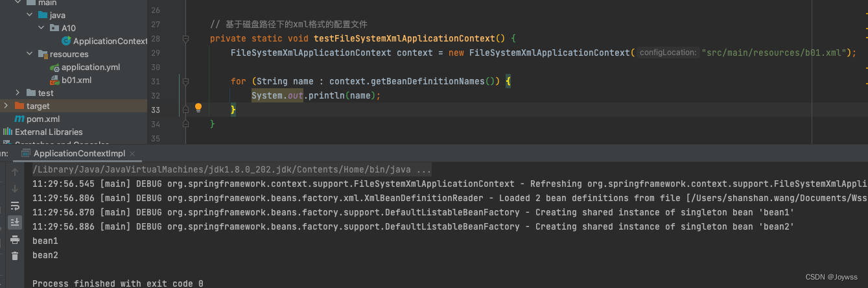This screenshot has width=868, height=288.
Task: Click the configLocation parameter hint
Action: [x=667, y=53]
